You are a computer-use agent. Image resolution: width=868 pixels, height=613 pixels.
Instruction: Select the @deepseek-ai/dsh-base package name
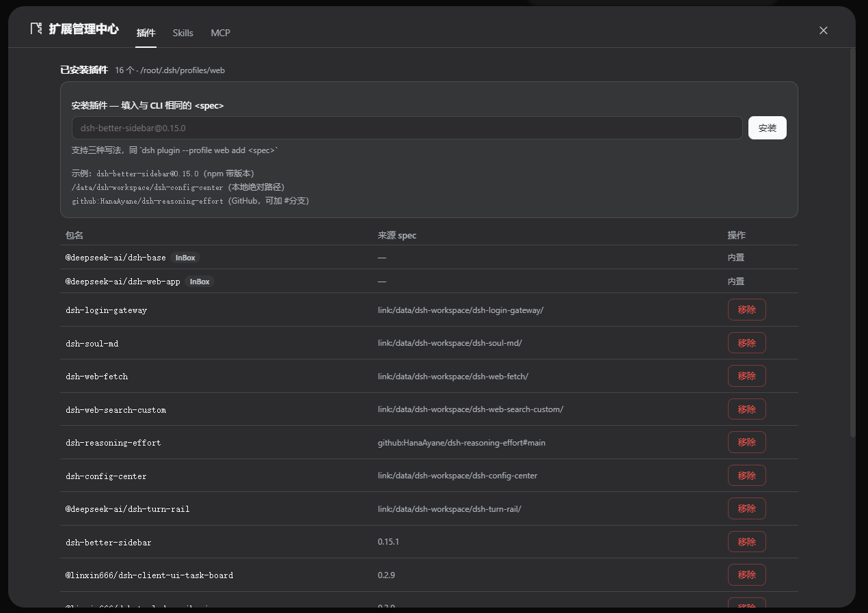[116, 258]
